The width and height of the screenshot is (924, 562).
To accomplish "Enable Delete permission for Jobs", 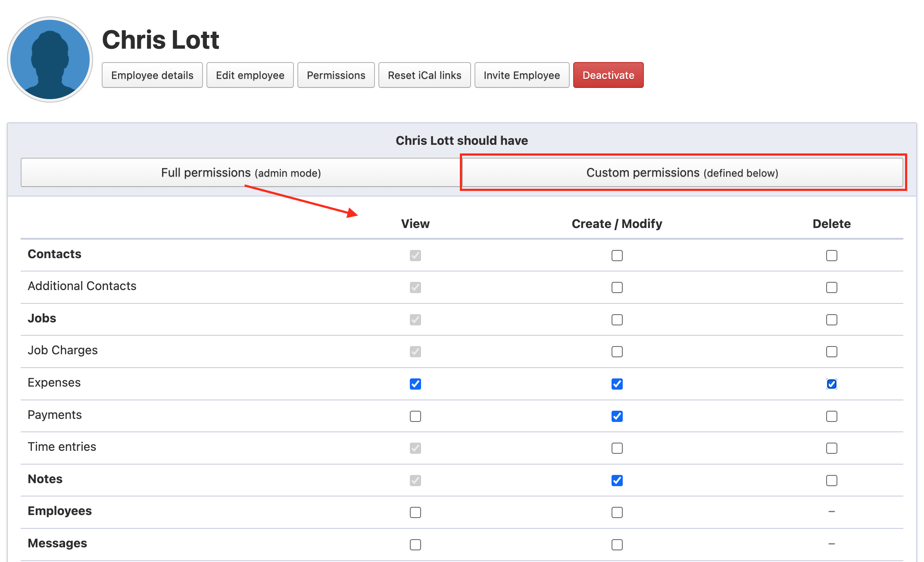I will click(831, 320).
